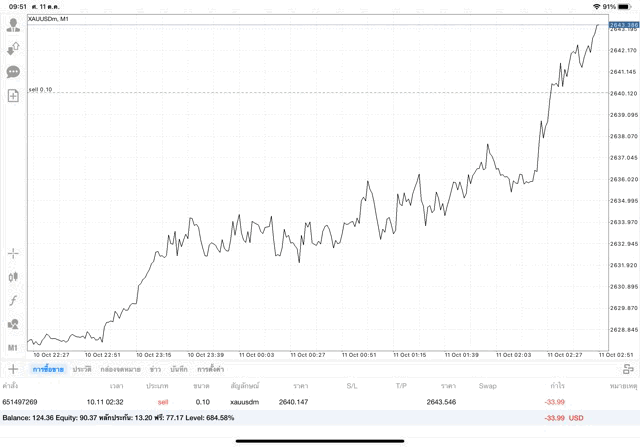Sort positions by กำไร profit column header

point(556,385)
